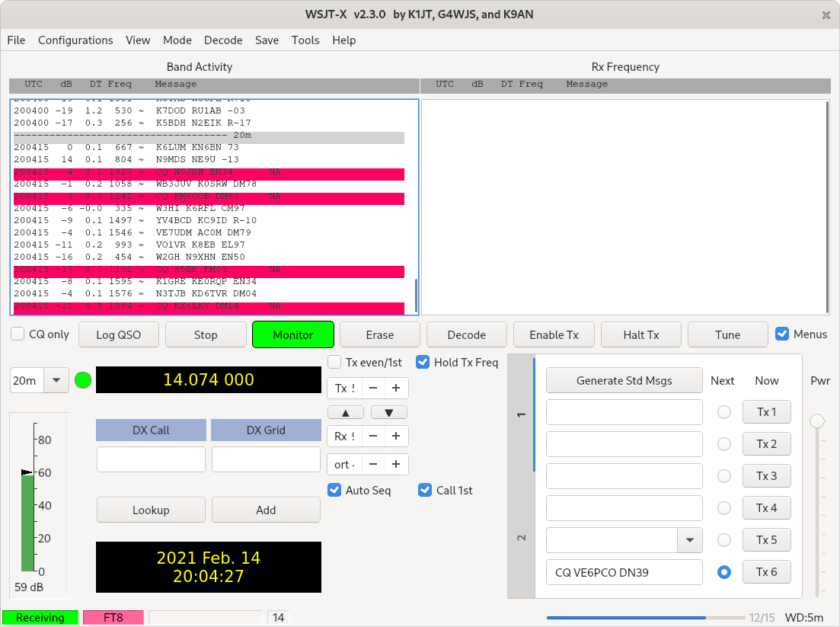The image size is (840, 627).
Task: Click the Stop button
Action: click(206, 335)
